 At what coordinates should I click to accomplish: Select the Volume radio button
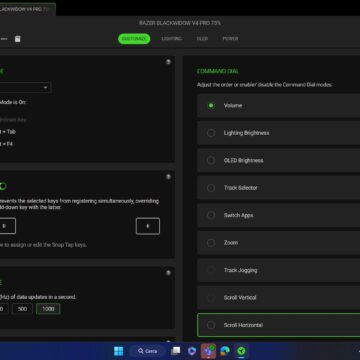[x=211, y=105]
